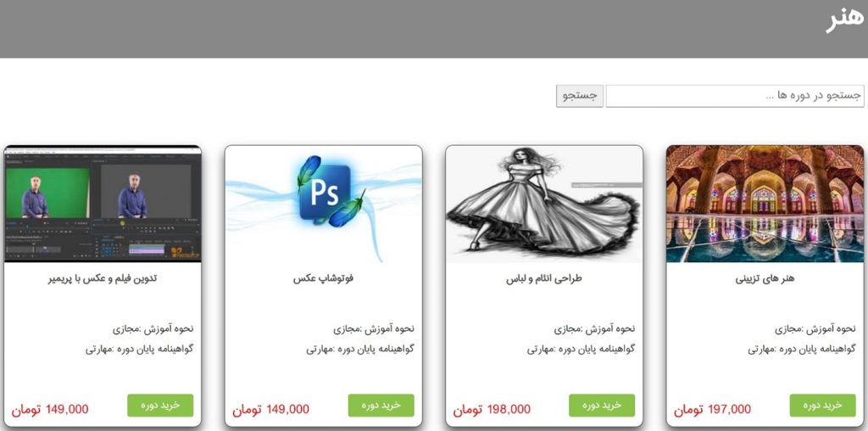Select the طراحی انلام و لباس title
868x431 pixels.
tap(544, 278)
